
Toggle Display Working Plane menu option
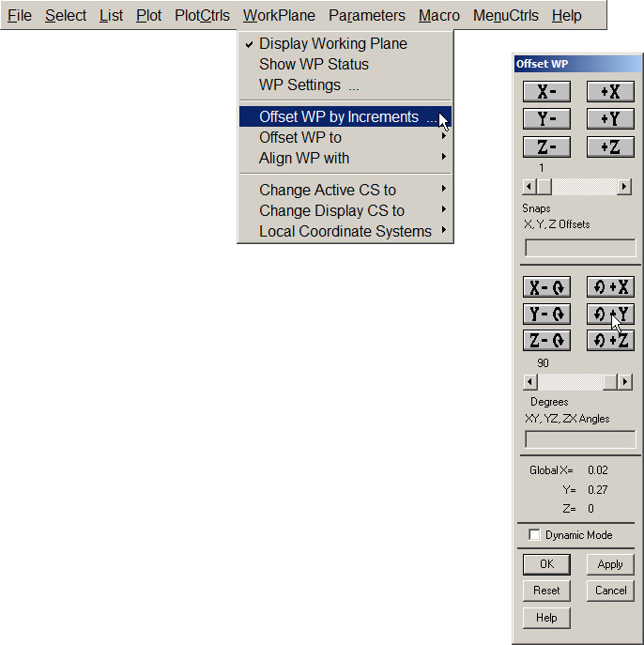point(333,44)
